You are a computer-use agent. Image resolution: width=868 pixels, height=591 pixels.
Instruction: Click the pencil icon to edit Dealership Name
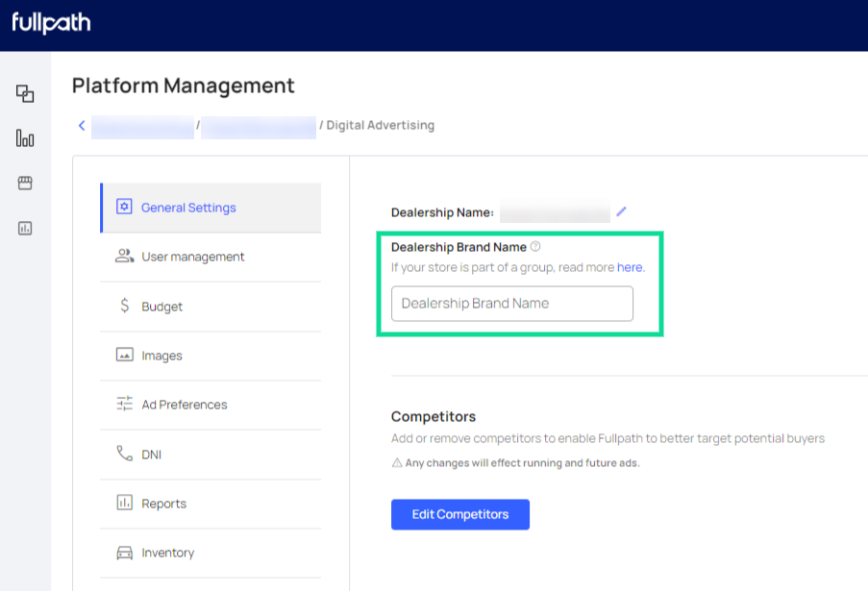621,211
